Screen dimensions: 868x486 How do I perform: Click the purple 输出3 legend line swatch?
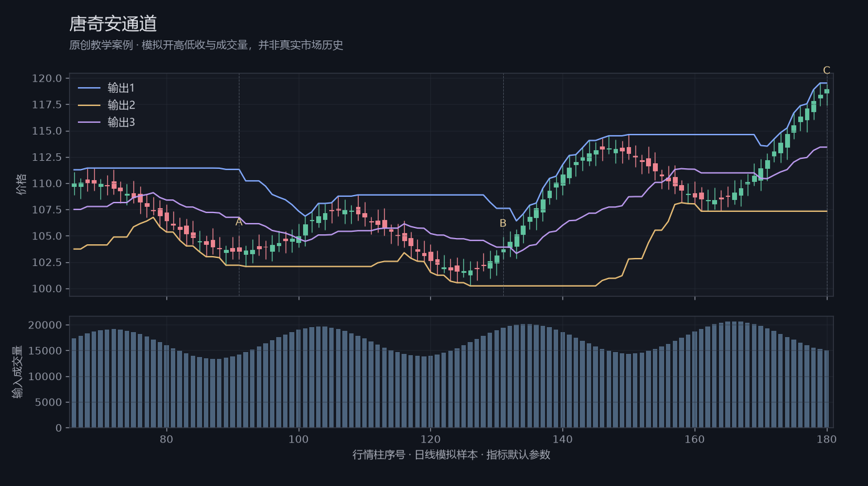[x=89, y=123]
